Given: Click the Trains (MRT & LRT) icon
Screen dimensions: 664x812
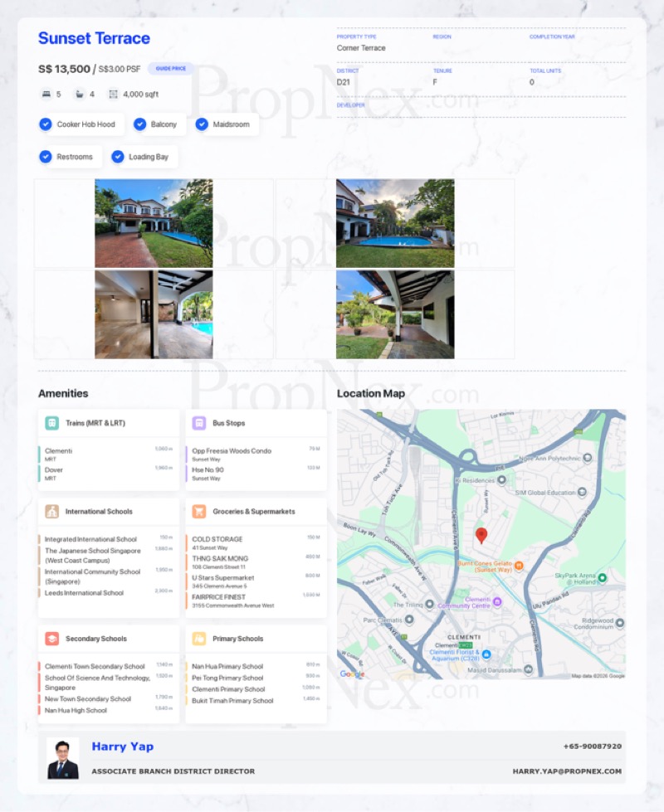Looking at the screenshot, I should click(51, 423).
